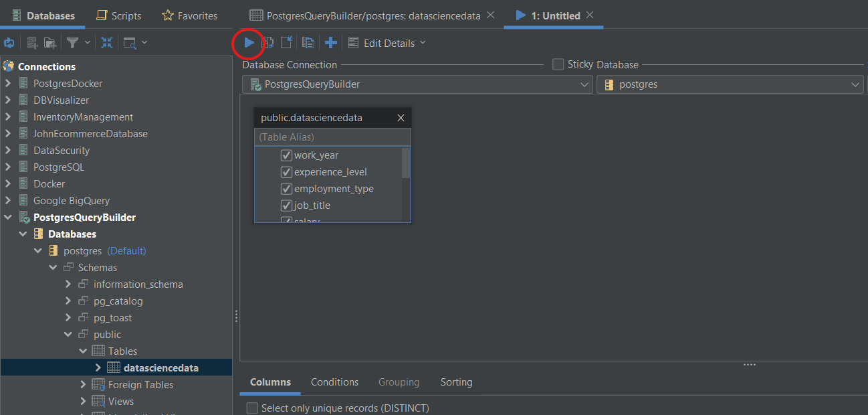Click the collapse all tree icon

(x=107, y=43)
